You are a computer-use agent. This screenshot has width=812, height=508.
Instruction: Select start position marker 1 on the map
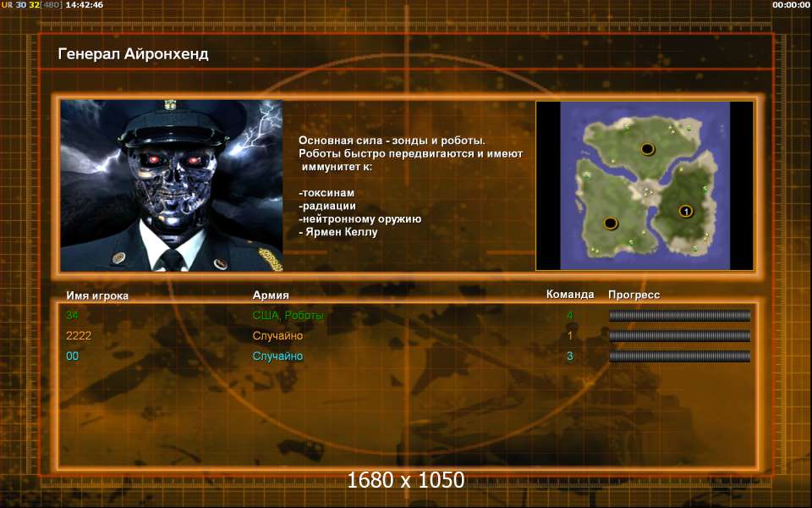686,211
